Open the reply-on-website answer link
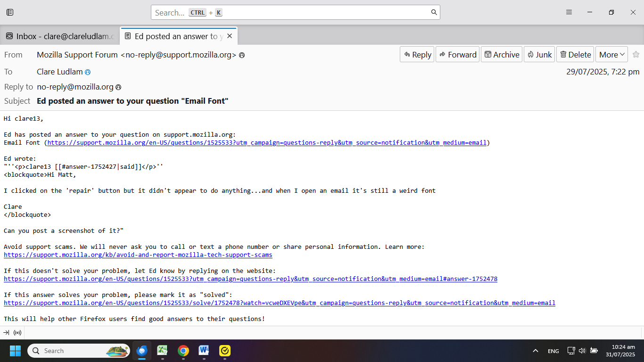This screenshot has width=644, height=362. pyautogui.click(x=250, y=279)
